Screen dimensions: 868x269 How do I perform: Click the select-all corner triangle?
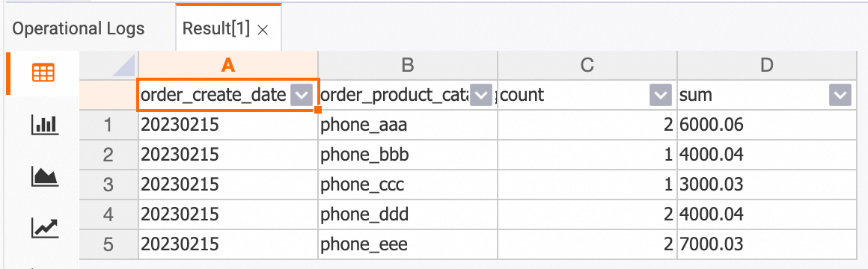click(x=123, y=67)
